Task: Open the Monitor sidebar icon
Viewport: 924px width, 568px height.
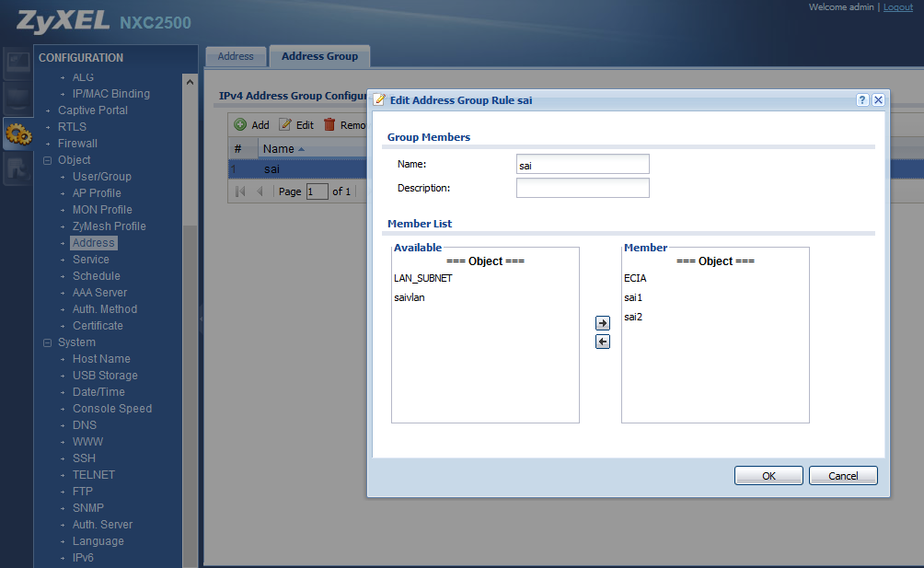Action: coord(17,99)
